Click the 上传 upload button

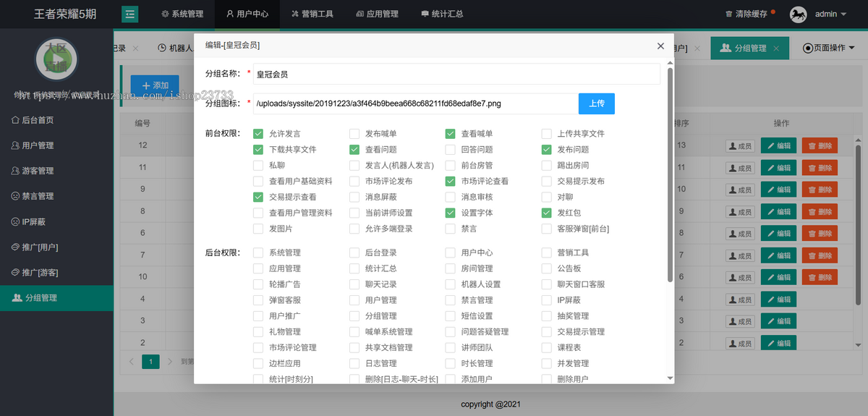[597, 103]
